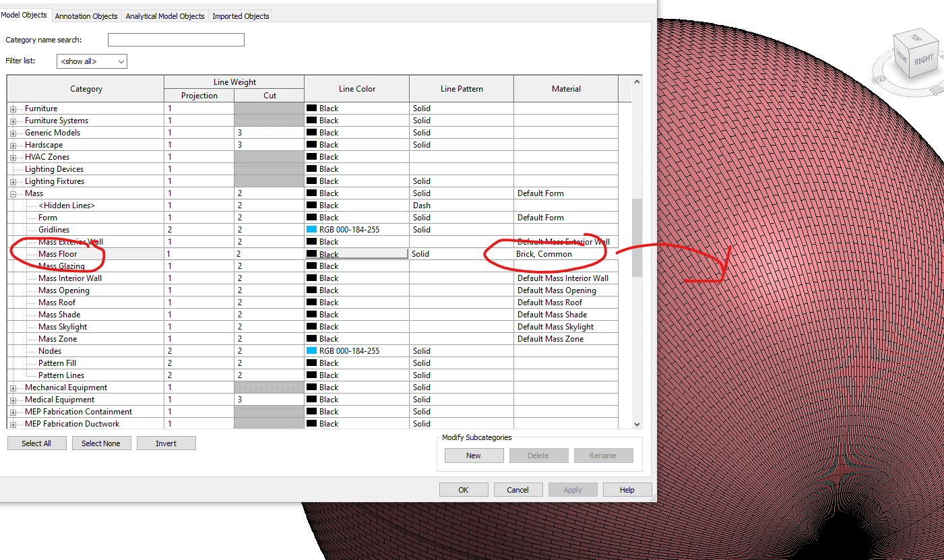Viewport: 944px width, 560px height.
Task: Click the Select All button
Action: (36, 443)
